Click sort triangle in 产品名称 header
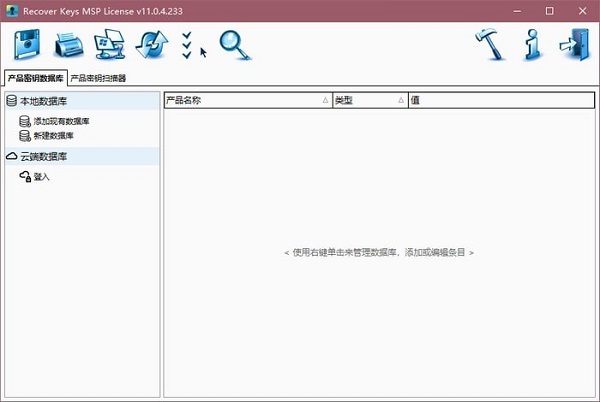The image size is (600, 402). pyautogui.click(x=325, y=100)
